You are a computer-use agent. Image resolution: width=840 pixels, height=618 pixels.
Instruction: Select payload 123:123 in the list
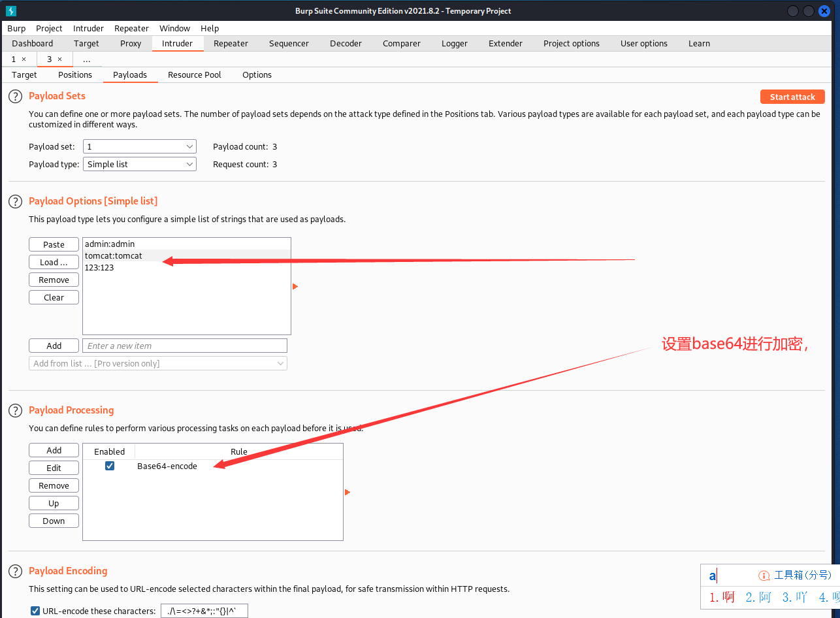coord(187,267)
